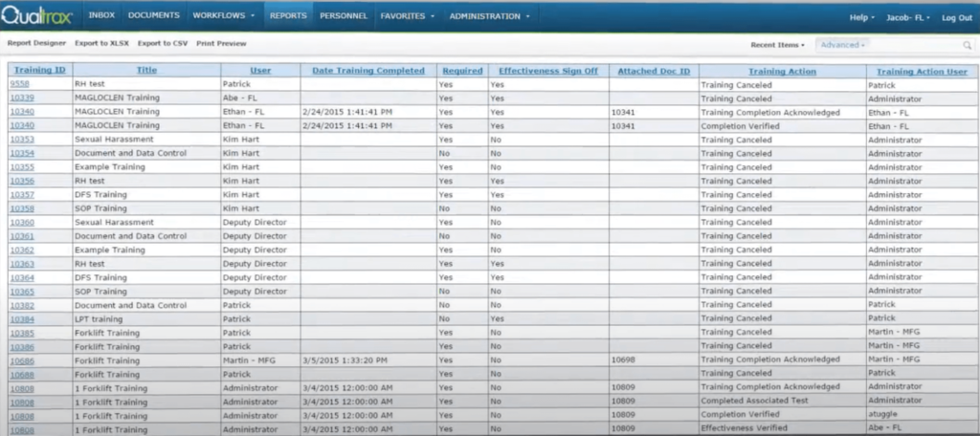Sort by the Training ID column header
The width and height of the screenshot is (980, 436).
(x=40, y=71)
